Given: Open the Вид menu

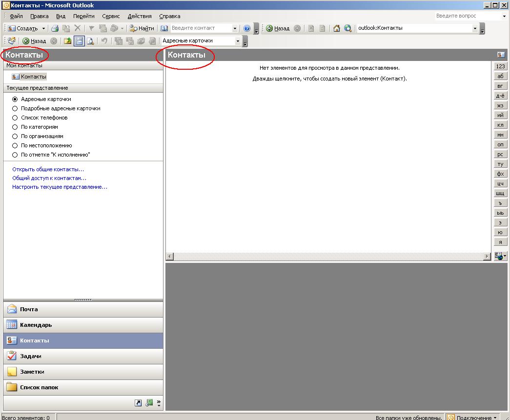Looking at the screenshot, I should [x=61, y=16].
